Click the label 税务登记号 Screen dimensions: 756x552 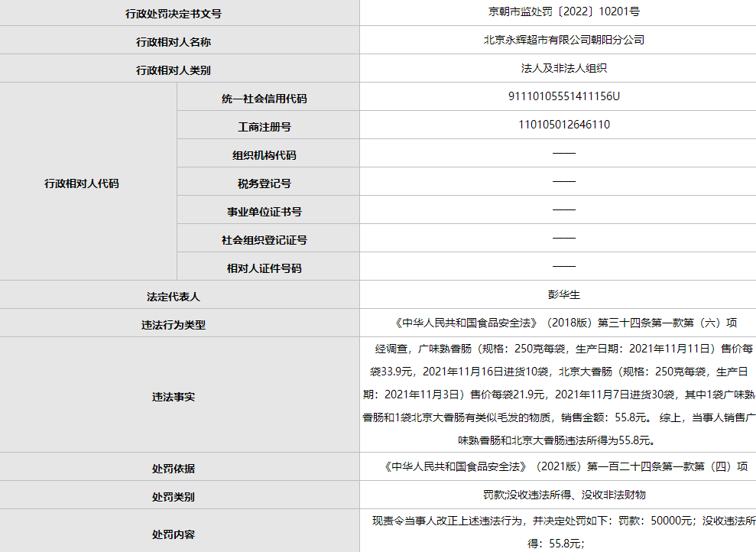[x=264, y=183]
